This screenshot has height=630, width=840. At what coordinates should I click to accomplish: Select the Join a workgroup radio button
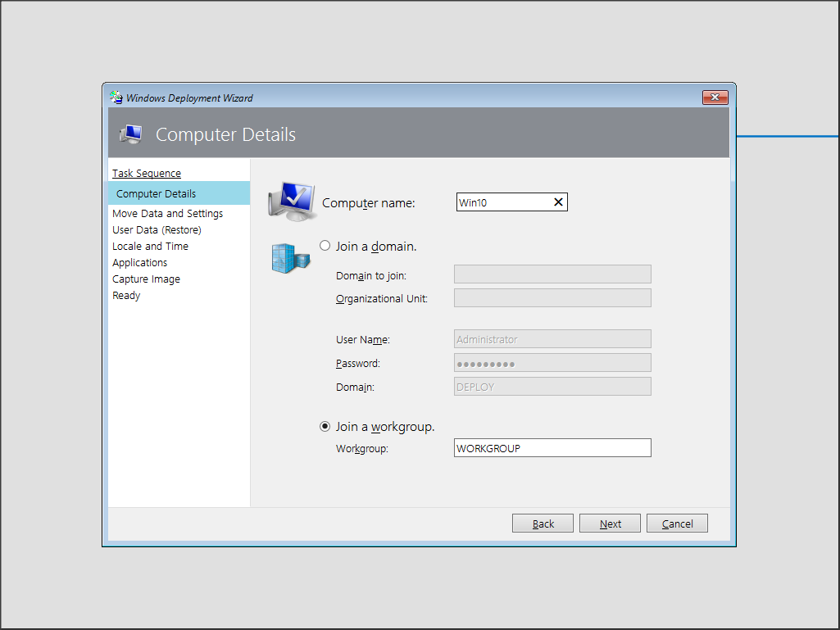[x=325, y=427]
